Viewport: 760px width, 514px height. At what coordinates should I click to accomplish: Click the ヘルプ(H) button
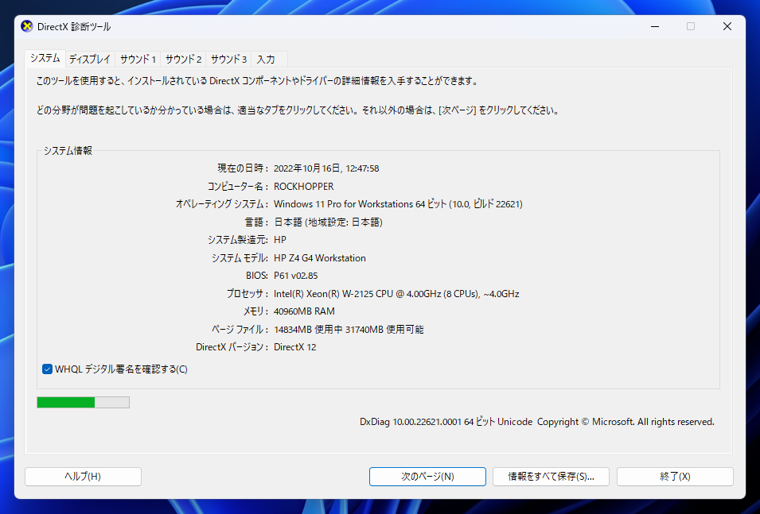tap(83, 477)
